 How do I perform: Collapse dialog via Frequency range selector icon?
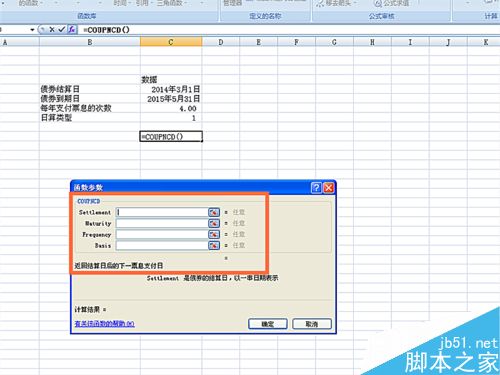pyautogui.click(x=214, y=234)
